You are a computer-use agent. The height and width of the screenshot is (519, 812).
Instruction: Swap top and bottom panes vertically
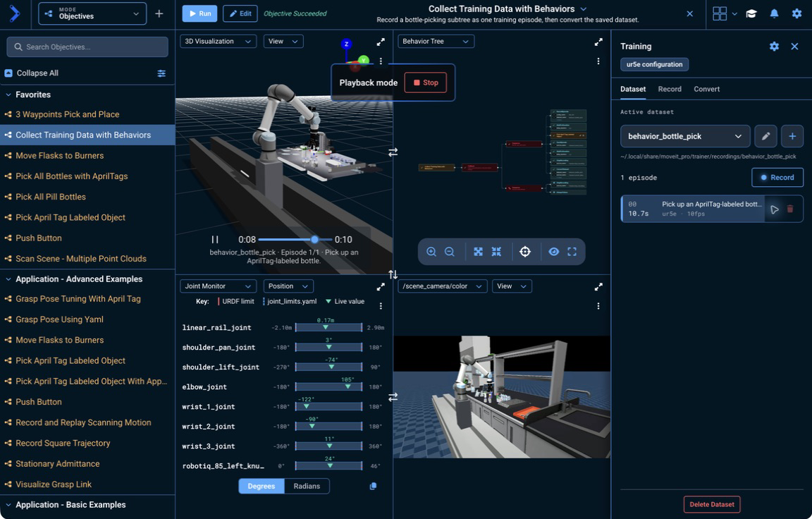[393, 274]
